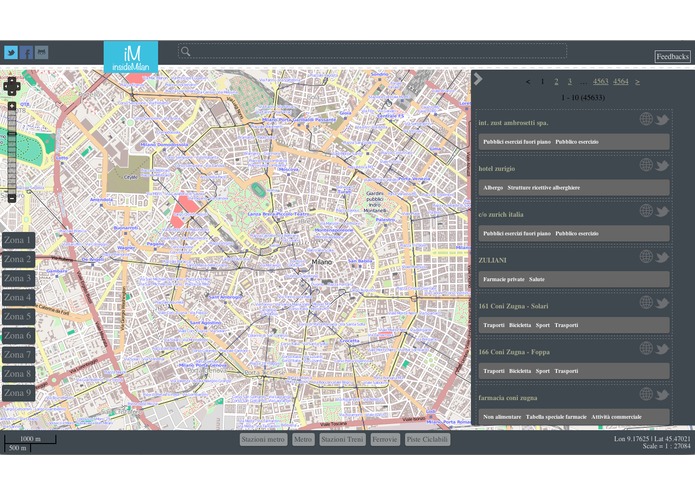The height and width of the screenshot is (494, 695).
Task: Click the Albergo tag under hotel zurigio
Action: pyautogui.click(x=493, y=188)
